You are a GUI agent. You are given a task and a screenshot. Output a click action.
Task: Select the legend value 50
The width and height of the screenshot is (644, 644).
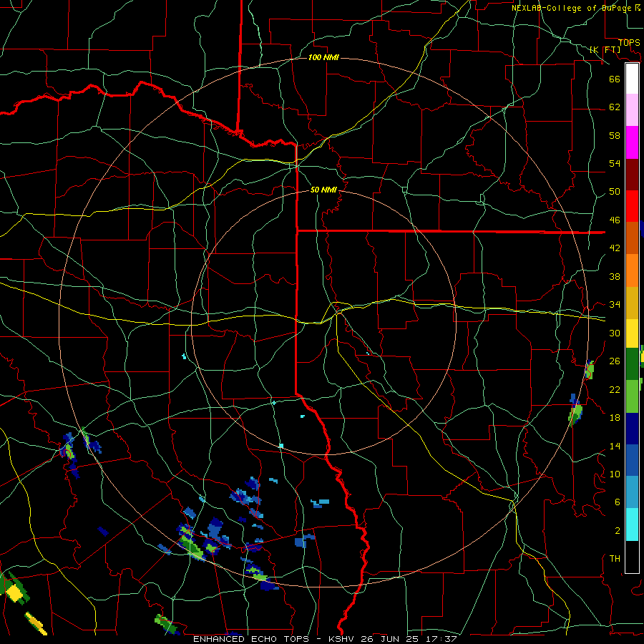tap(615, 192)
